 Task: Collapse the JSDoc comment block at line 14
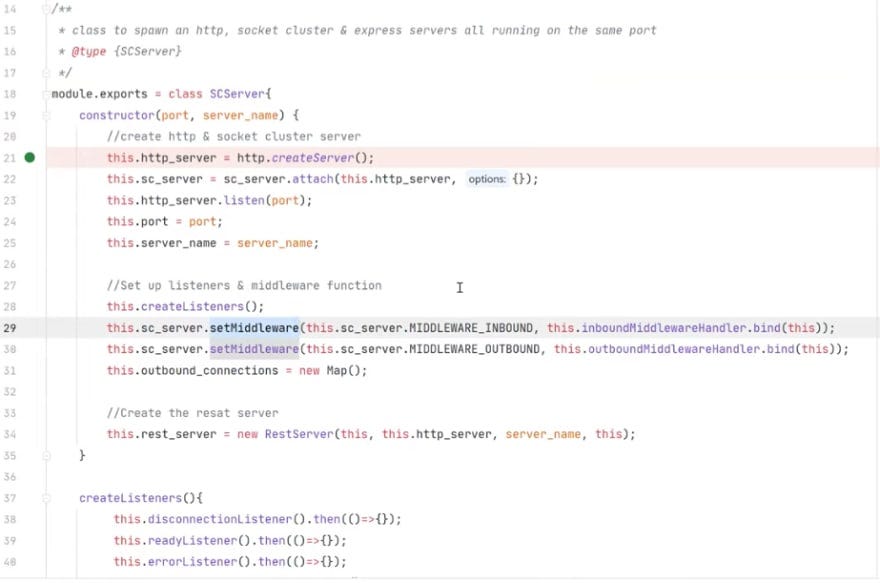tap(44, 9)
